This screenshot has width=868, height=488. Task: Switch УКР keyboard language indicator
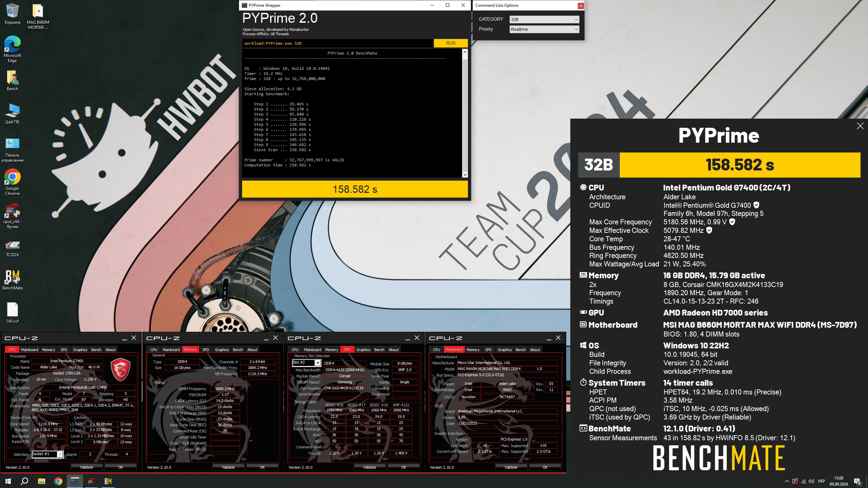(x=821, y=481)
